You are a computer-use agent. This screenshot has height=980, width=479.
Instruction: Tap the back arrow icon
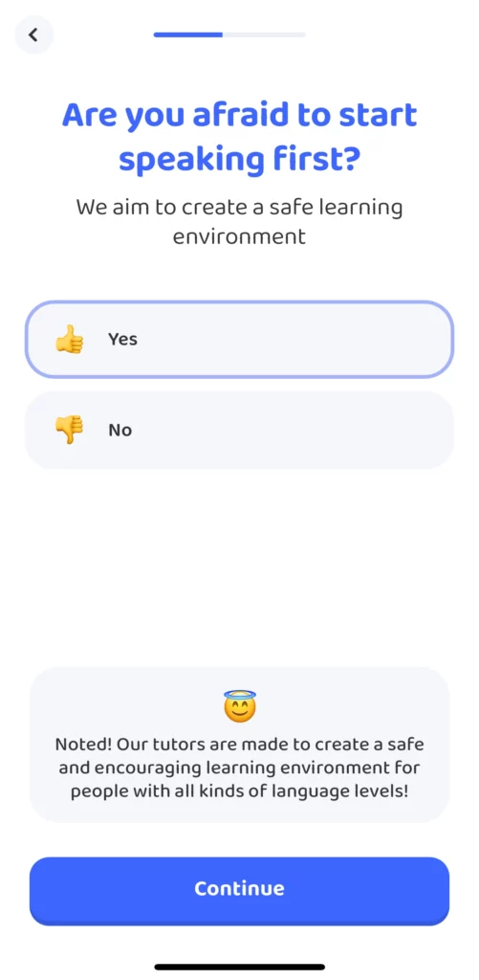33,34
